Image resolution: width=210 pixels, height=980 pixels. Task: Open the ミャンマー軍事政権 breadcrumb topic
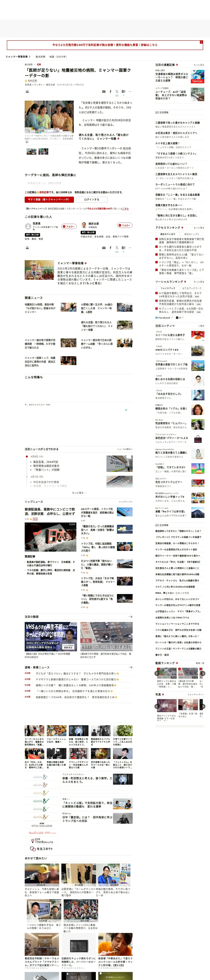coord(18,57)
